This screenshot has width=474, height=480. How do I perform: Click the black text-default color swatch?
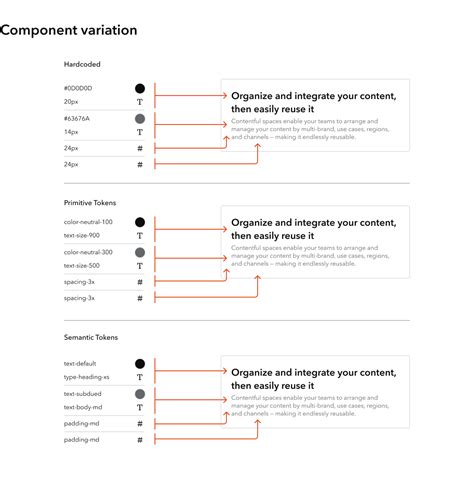pos(140,364)
